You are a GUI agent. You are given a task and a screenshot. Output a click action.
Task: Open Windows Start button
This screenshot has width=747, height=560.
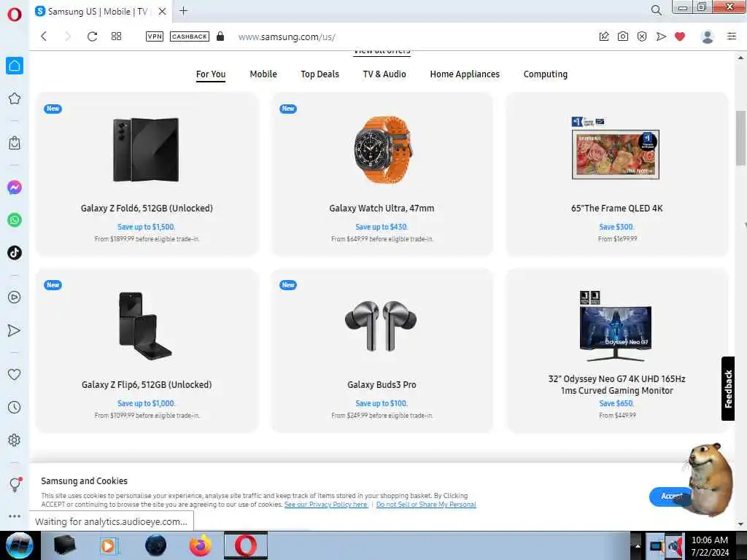pos(20,545)
